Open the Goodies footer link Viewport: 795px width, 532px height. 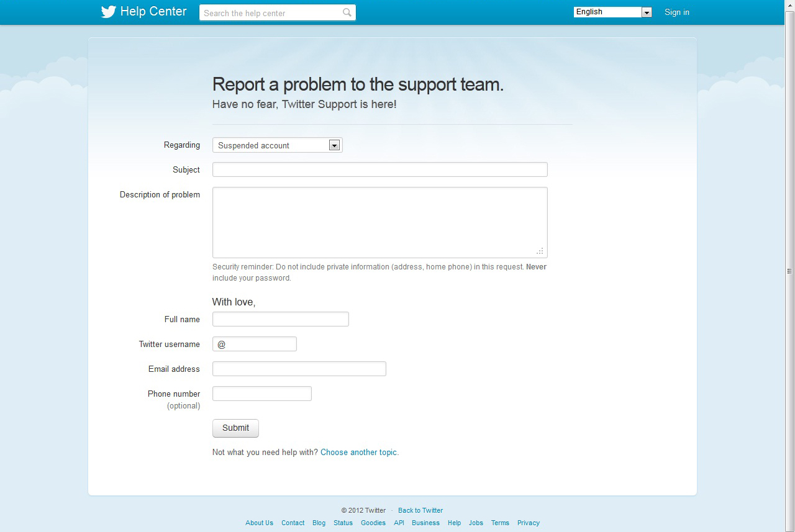pyautogui.click(x=373, y=523)
